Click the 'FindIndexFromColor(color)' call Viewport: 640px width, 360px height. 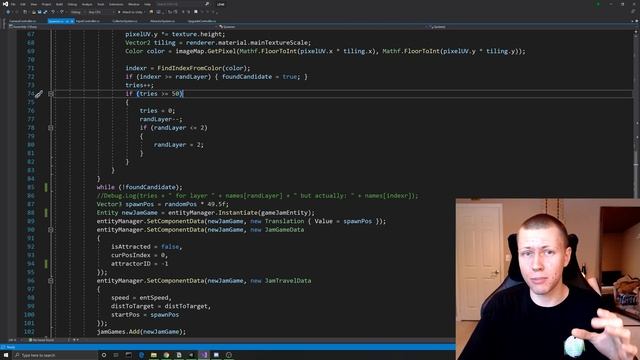203,68
